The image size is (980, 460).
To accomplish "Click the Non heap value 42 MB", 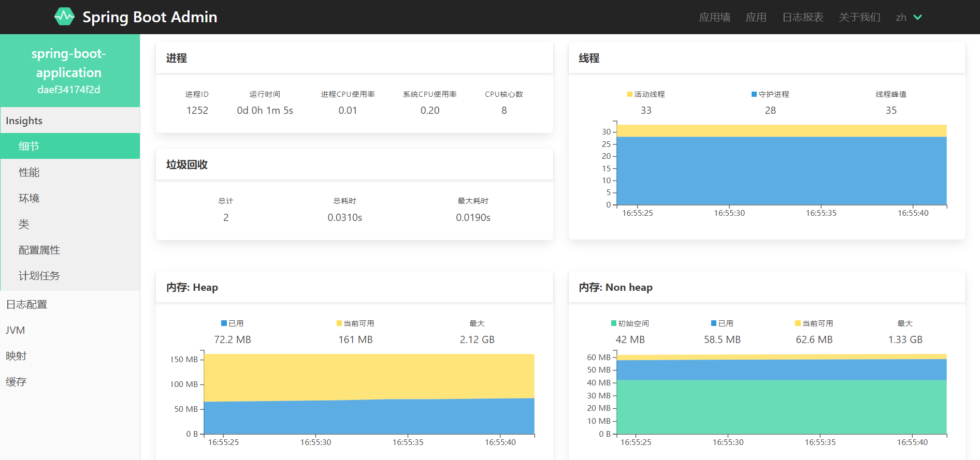I will click(630, 339).
